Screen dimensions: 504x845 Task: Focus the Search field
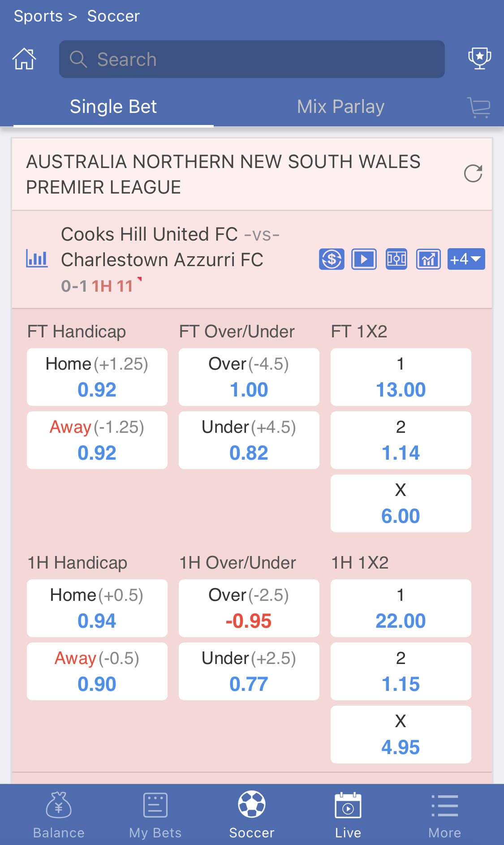coord(252,59)
